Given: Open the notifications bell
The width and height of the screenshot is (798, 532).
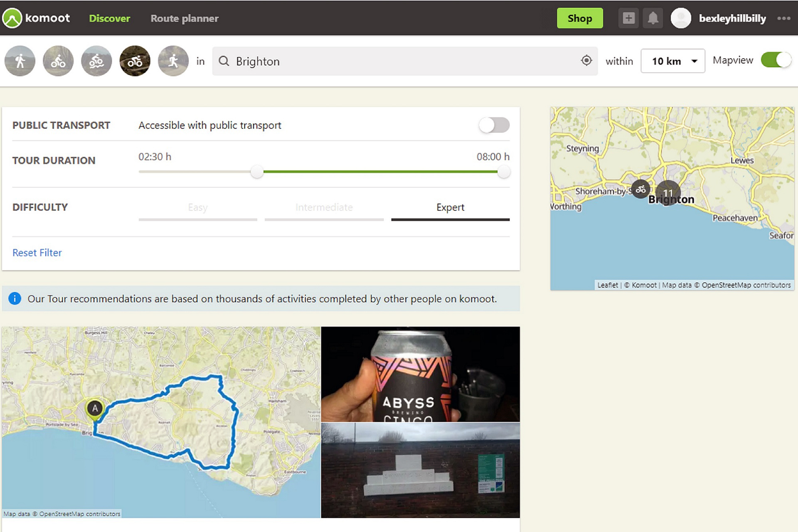Looking at the screenshot, I should (x=653, y=18).
